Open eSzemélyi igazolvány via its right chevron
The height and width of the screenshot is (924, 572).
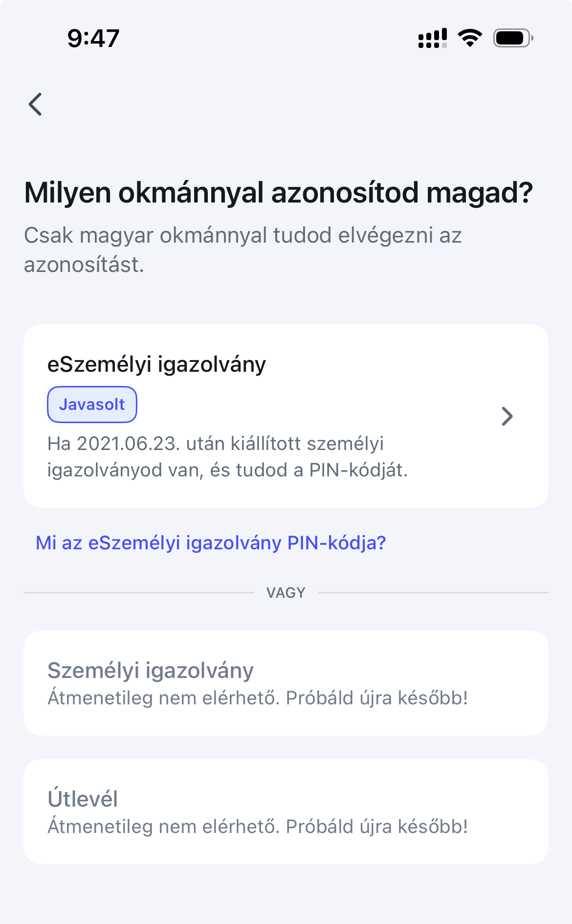pos(507,416)
